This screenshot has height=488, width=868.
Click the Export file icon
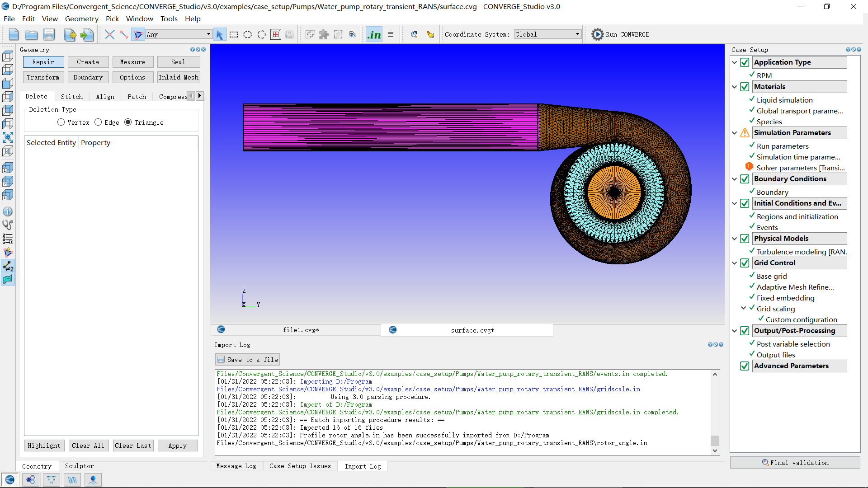pyautogui.click(x=70, y=34)
